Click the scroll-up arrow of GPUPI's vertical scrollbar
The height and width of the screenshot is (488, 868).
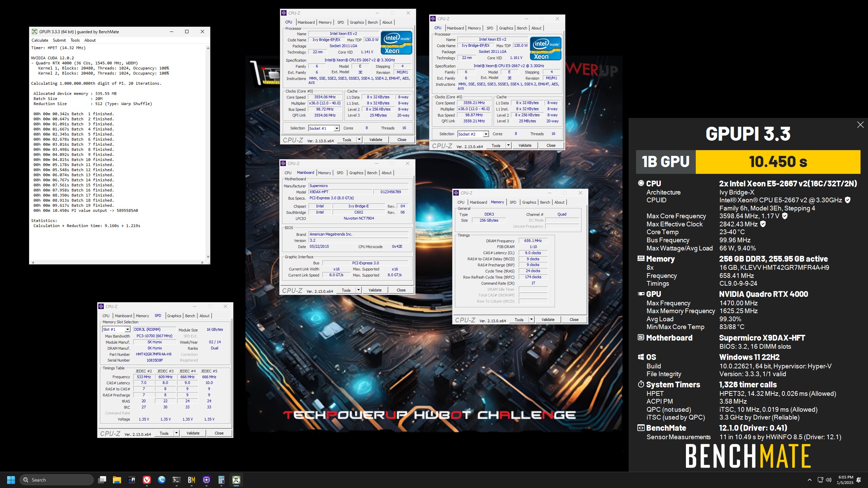208,48
